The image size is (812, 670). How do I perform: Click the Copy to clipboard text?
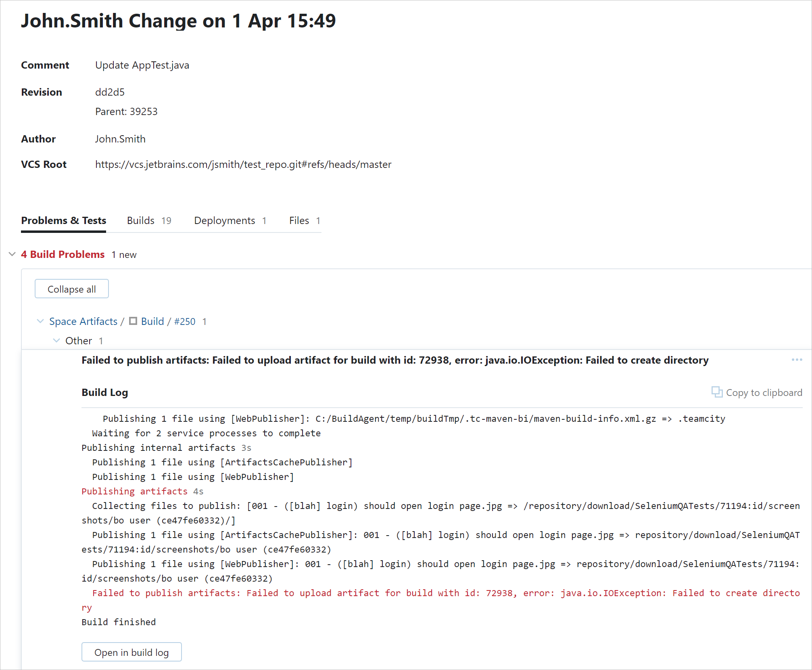pyautogui.click(x=764, y=393)
